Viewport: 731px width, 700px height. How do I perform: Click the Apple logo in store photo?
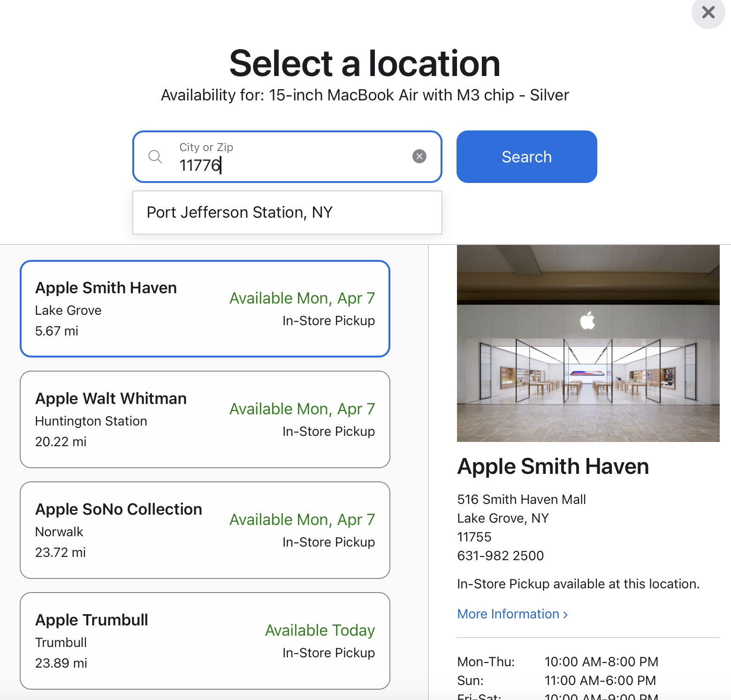point(587,320)
